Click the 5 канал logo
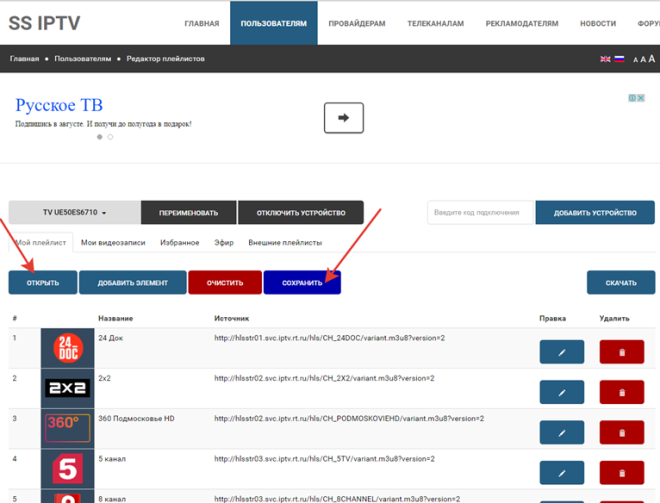This screenshot has height=503, width=660. 68,468
